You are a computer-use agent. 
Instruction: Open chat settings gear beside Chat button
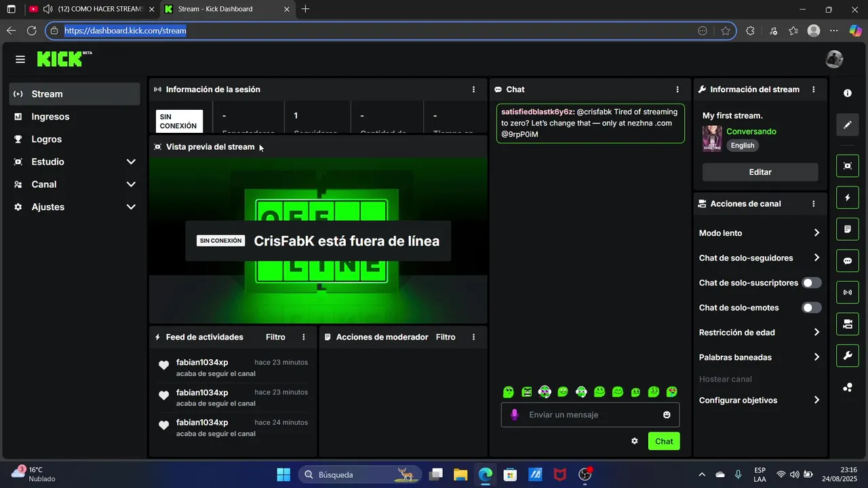coord(635,441)
